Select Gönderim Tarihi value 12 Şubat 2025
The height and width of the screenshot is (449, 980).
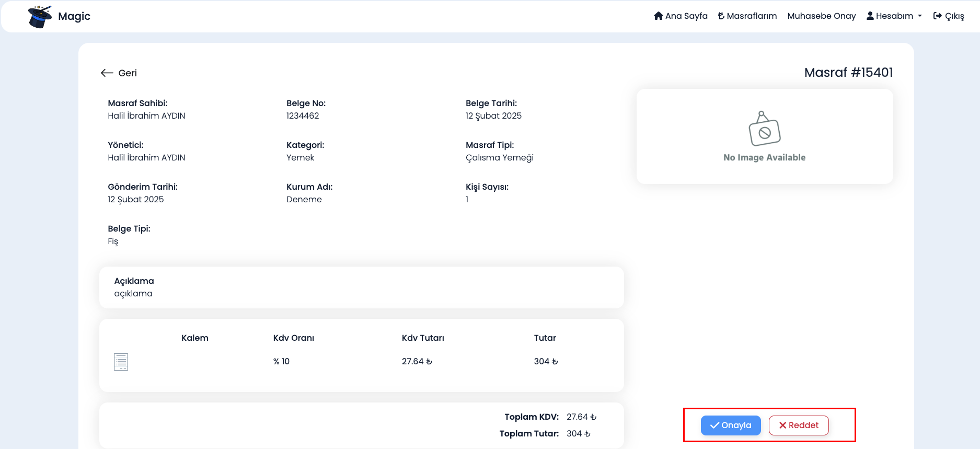click(136, 199)
